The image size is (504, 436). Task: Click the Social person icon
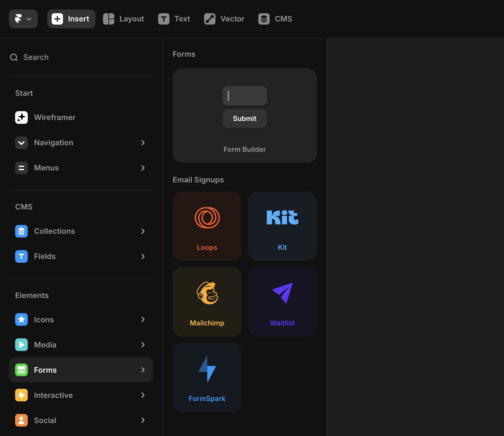(x=21, y=420)
